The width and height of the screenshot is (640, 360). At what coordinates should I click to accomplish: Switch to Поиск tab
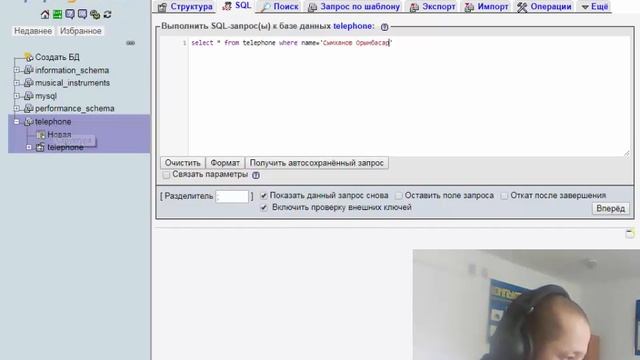(x=280, y=7)
